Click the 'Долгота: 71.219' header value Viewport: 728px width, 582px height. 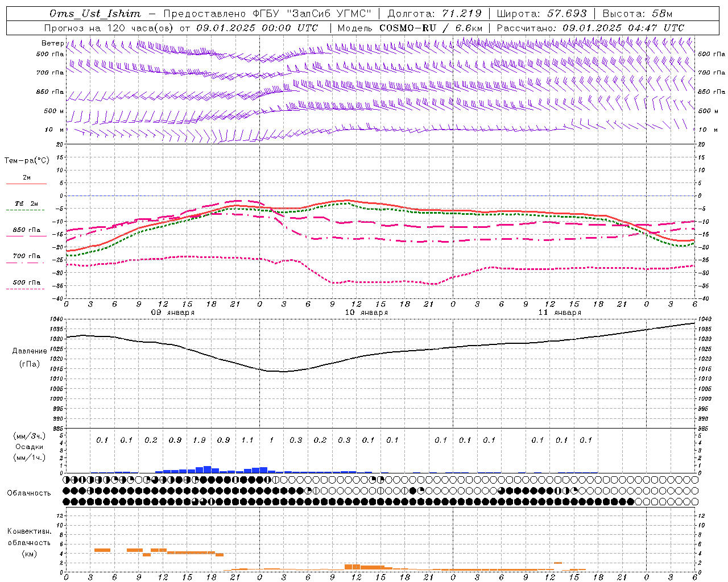(435, 14)
